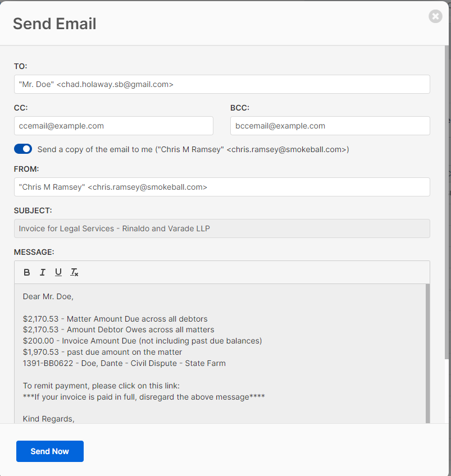Viewport: 451px width, 476px height.
Task: Click the '1391-BB0622 - Doe, Dante' matter line
Action: pos(124,363)
